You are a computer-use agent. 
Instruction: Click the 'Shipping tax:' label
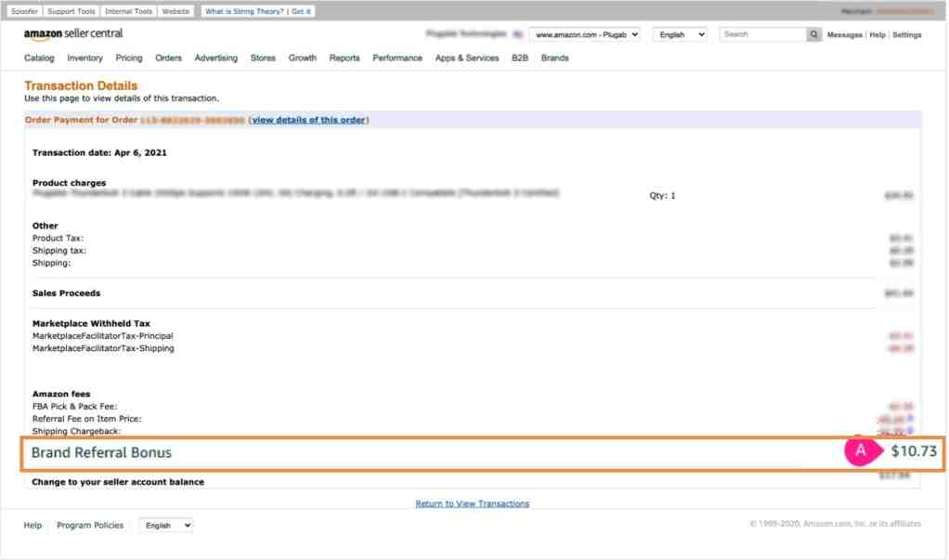coord(59,251)
